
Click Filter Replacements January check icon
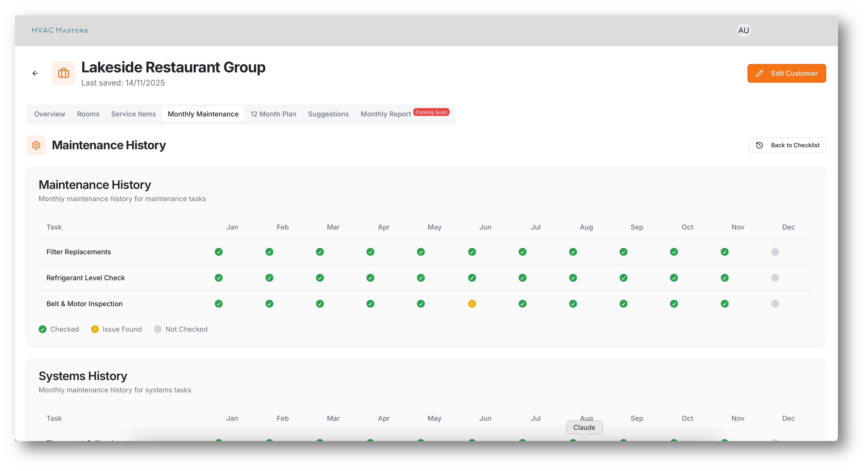tap(219, 252)
